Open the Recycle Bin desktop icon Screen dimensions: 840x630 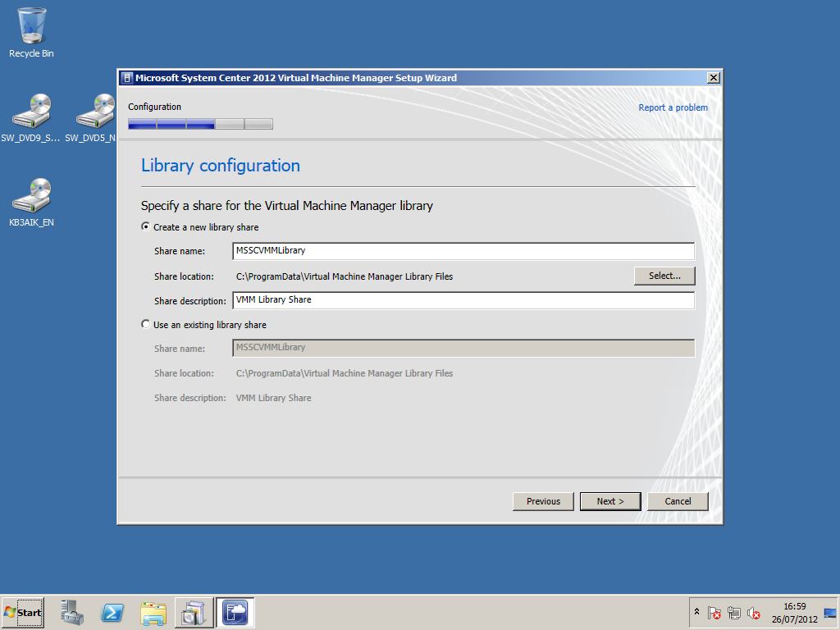[32, 33]
